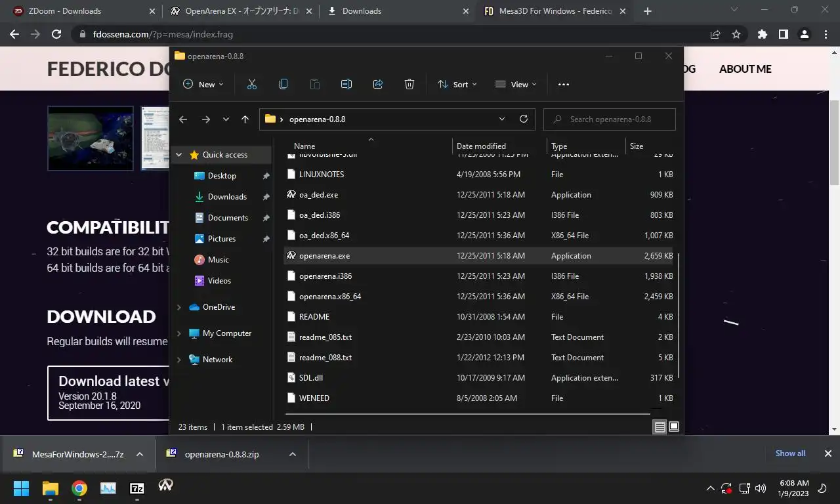This screenshot has height=504, width=840.
Task: Go back in File Explorer
Action: (x=183, y=119)
